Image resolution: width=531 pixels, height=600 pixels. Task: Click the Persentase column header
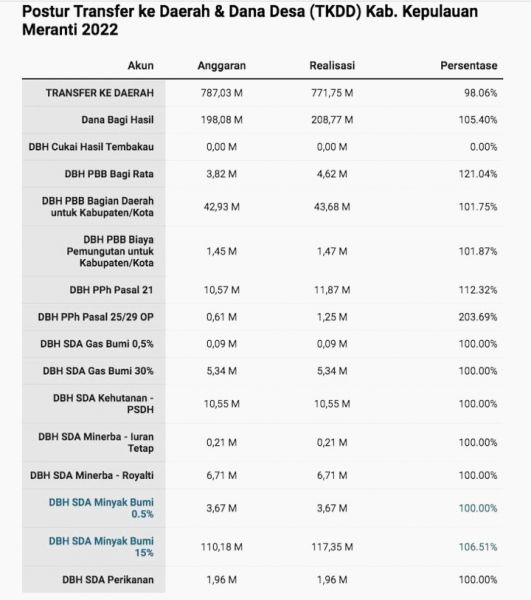[x=469, y=65]
